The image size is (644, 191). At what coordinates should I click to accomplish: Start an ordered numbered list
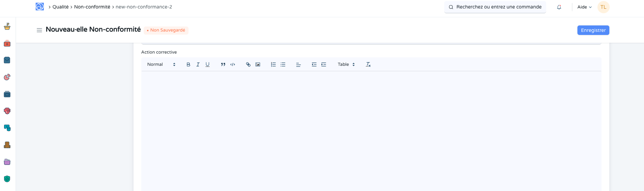click(273, 64)
